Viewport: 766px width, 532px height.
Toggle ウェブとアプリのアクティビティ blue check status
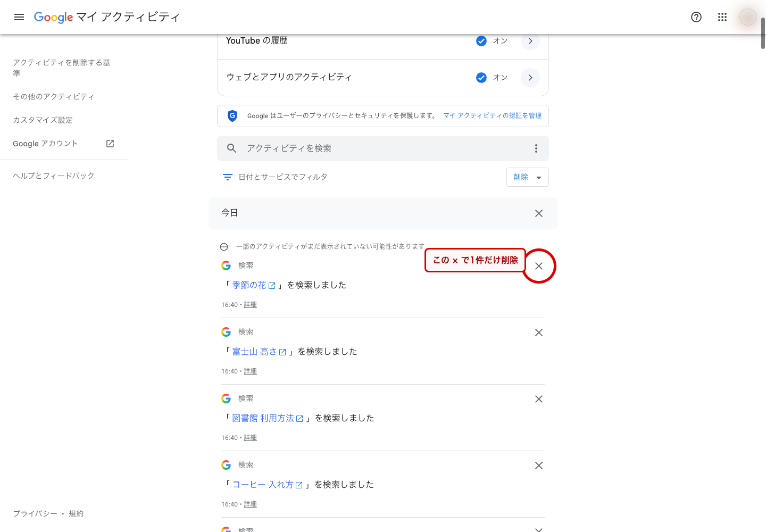click(x=481, y=78)
